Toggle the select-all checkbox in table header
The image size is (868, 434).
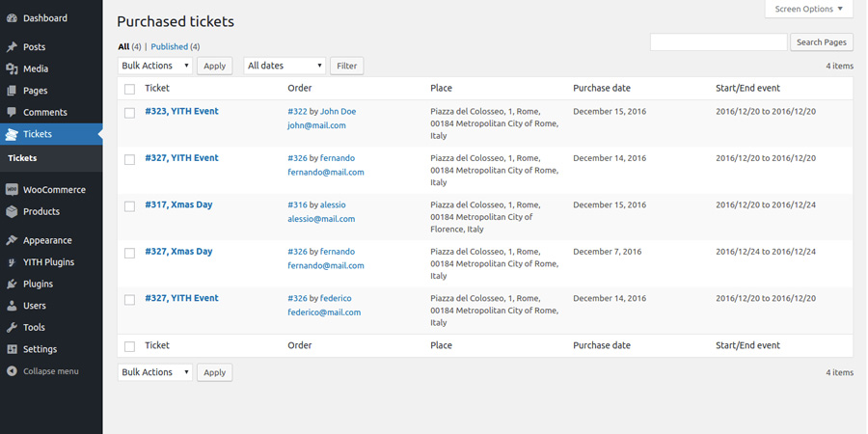130,89
